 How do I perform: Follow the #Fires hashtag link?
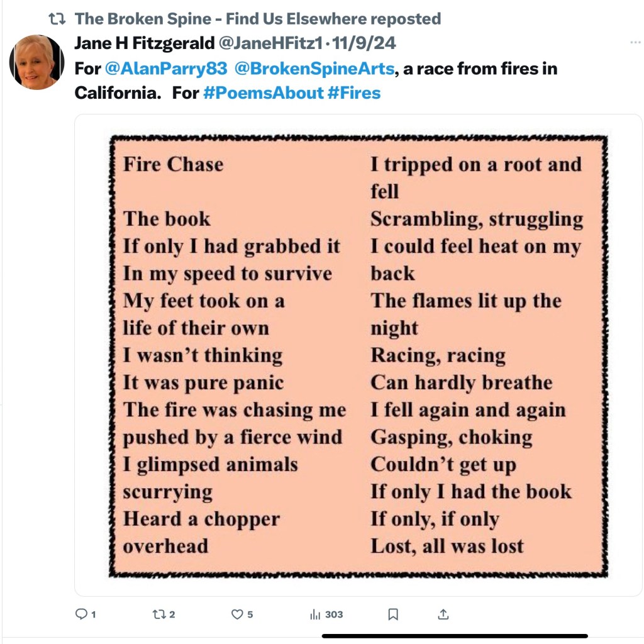coord(354,93)
